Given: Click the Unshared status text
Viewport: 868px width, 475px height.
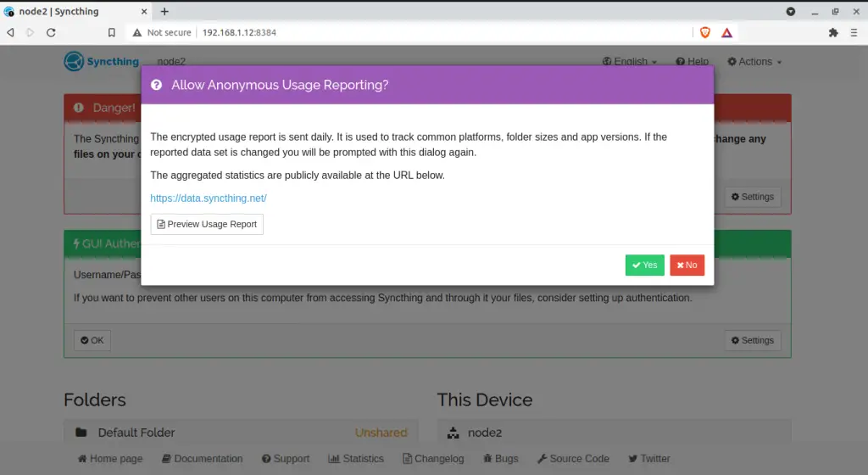Looking at the screenshot, I should (381, 433).
